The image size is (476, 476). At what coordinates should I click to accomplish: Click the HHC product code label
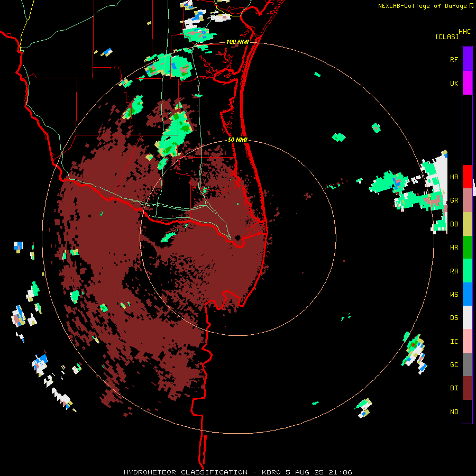[x=465, y=32]
